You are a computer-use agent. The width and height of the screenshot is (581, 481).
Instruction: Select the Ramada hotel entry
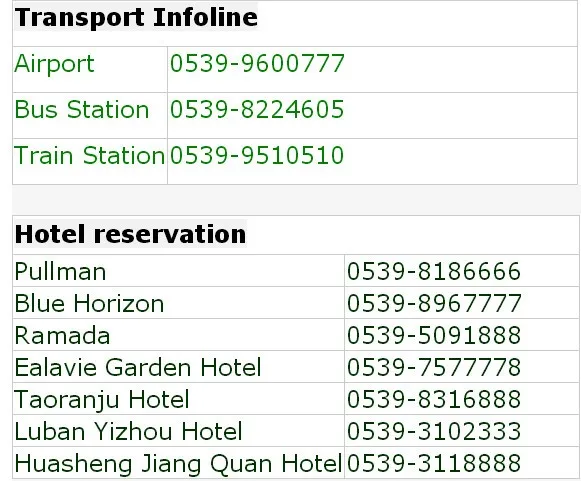tap(62, 335)
